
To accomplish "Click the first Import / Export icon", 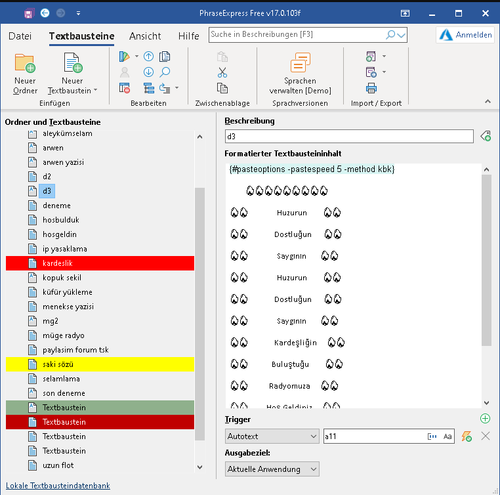I will point(371,56).
